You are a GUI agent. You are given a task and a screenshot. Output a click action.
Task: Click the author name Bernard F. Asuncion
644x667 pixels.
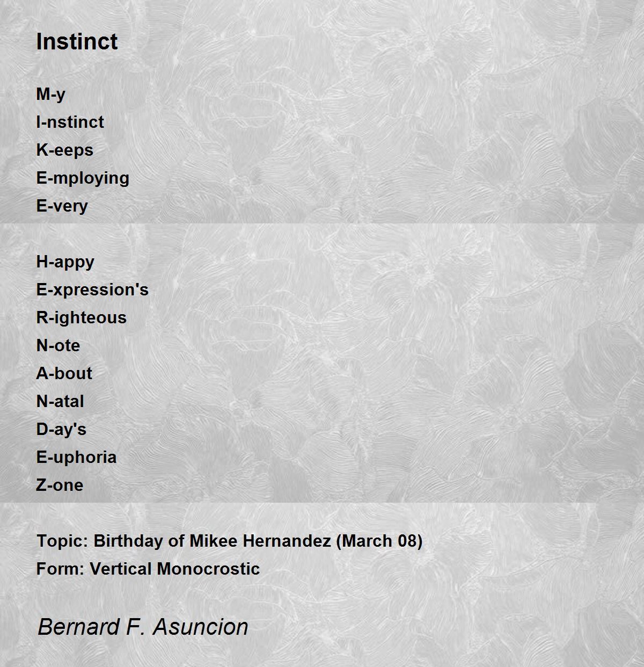(x=143, y=627)
